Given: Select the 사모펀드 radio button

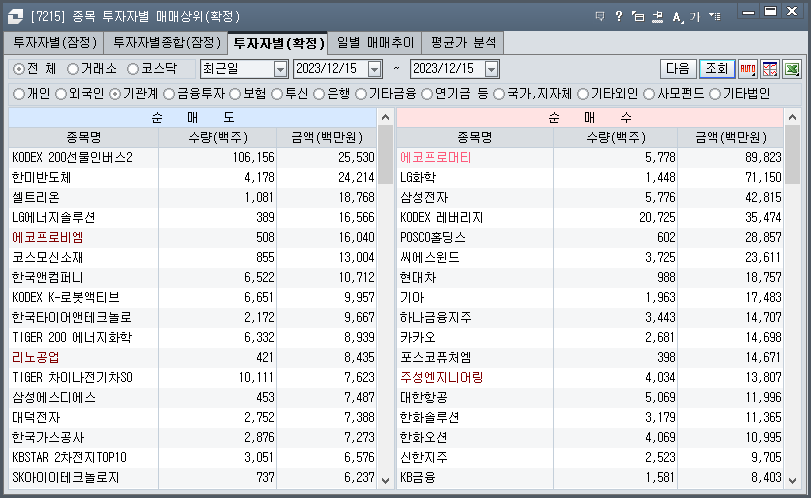Looking at the screenshot, I should pos(649,94).
